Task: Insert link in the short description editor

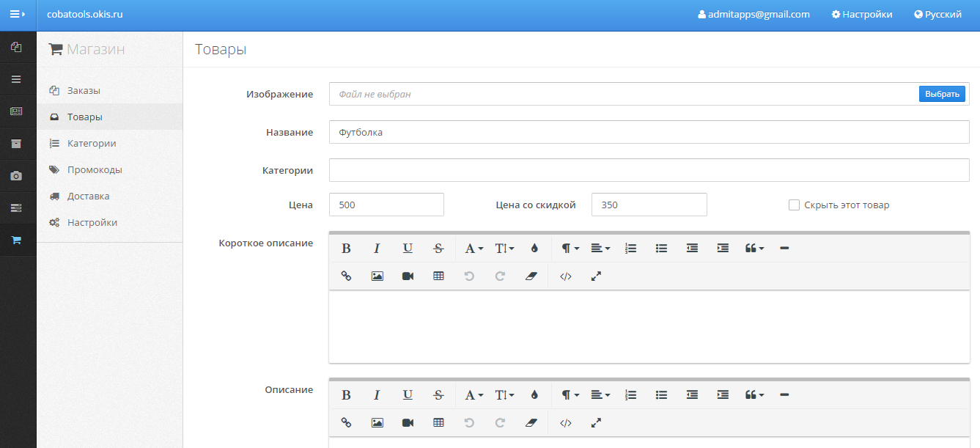Action: pyautogui.click(x=346, y=276)
